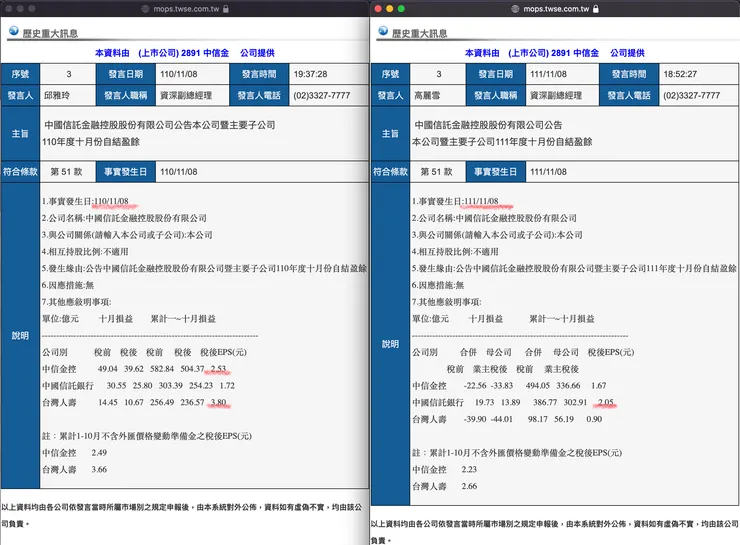Image resolution: width=740 pixels, height=545 pixels.
Task: Click the 2891 中信金 company line in the left window
Action: coord(185,53)
